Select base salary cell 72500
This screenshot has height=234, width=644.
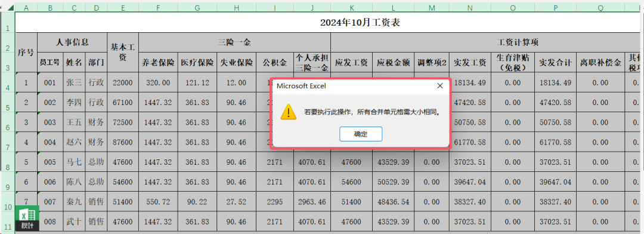[x=123, y=122]
